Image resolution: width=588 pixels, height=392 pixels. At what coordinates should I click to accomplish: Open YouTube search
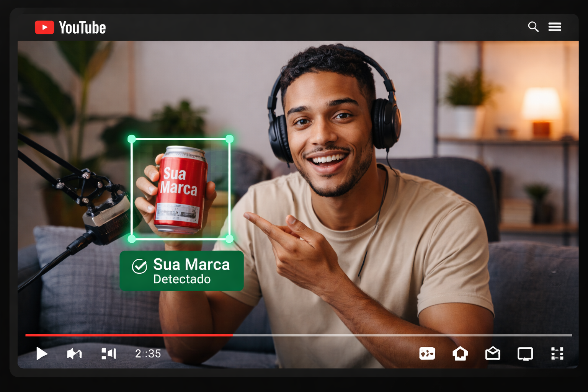tap(533, 27)
